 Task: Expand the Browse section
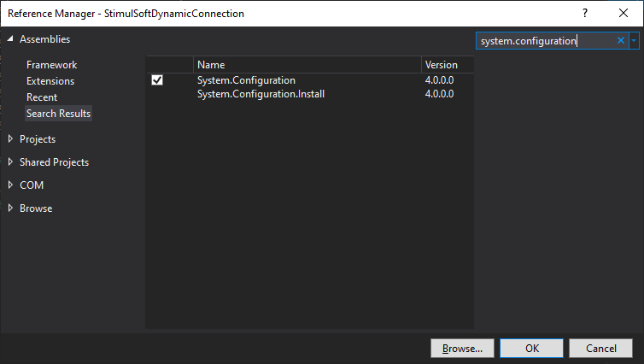[x=11, y=208]
